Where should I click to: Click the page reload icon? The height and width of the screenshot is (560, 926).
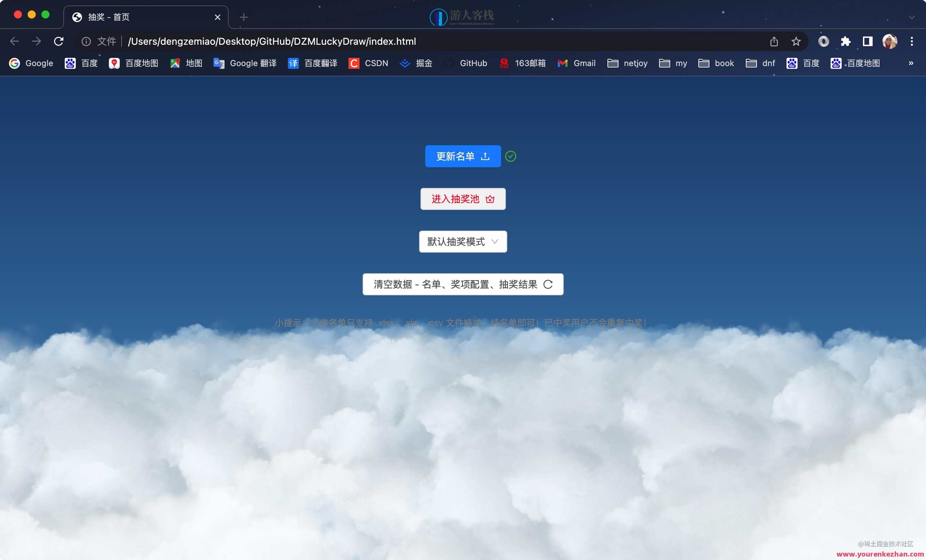click(x=59, y=41)
